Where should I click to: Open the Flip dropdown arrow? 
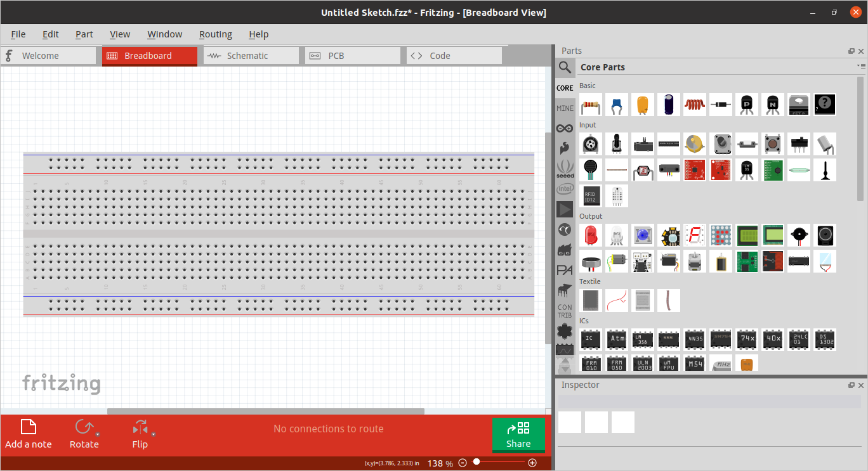click(x=154, y=434)
